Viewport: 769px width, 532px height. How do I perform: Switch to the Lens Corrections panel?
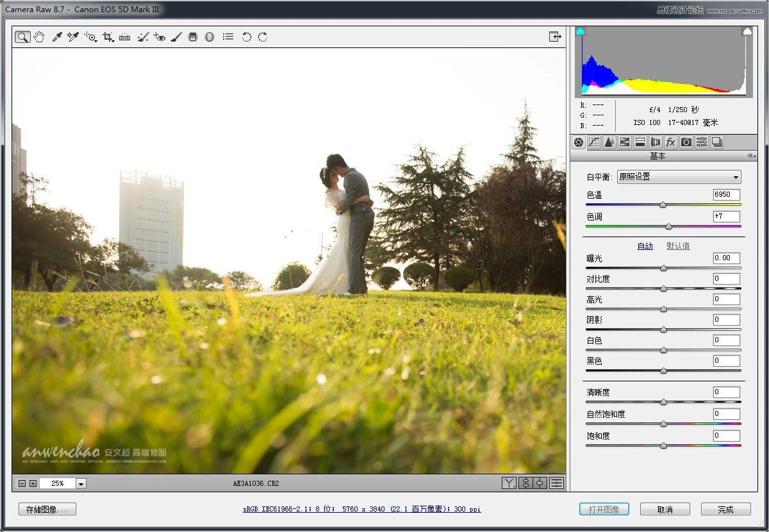click(654, 142)
